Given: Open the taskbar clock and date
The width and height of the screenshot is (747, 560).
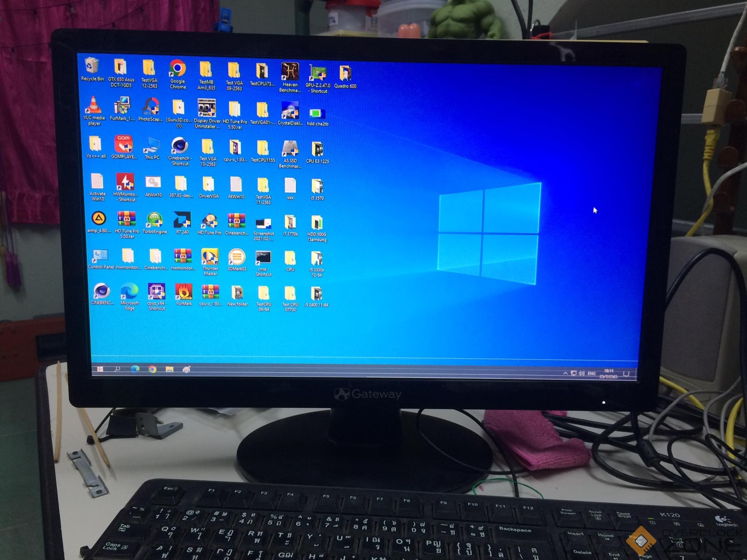Looking at the screenshot, I should coord(608,373).
